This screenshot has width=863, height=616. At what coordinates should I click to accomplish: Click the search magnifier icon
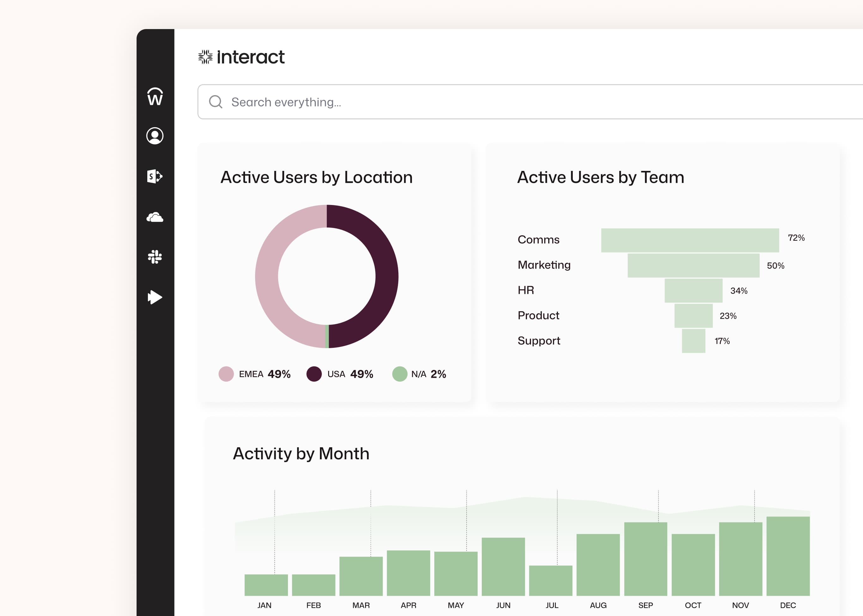click(216, 102)
